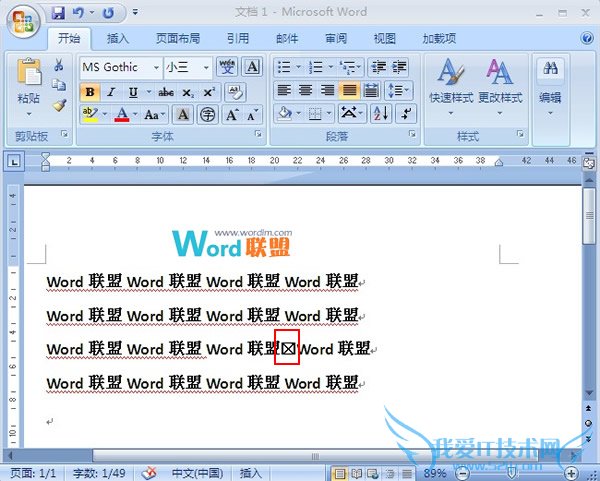Insert enclosed character 字 icon
This screenshot has height=481, width=600.
(208, 114)
